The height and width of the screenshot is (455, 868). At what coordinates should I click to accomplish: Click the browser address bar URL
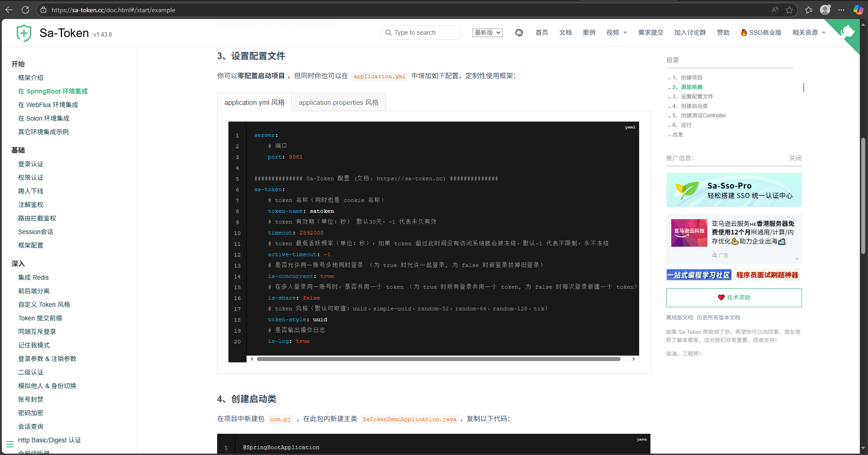(x=113, y=10)
